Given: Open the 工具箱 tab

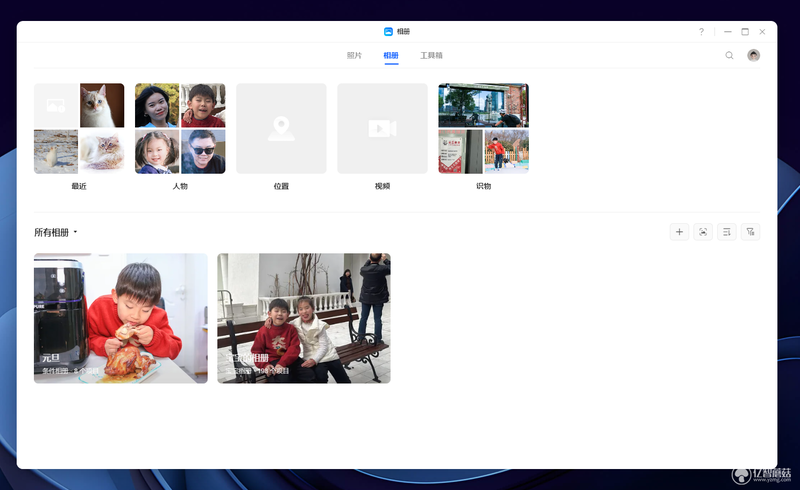Looking at the screenshot, I should click(x=431, y=55).
